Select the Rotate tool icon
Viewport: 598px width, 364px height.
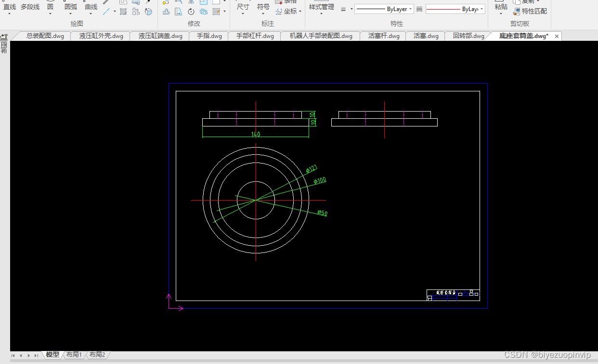tap(191, 11)
